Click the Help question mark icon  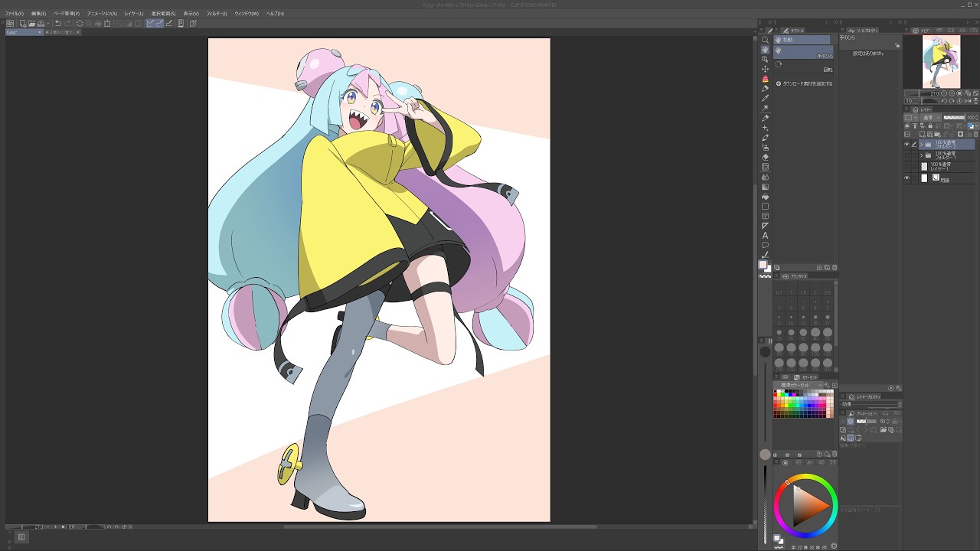coord(193,23)
